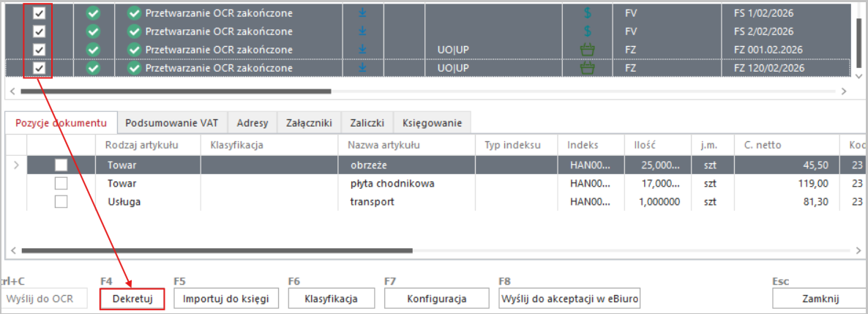868x314 pixels.
Task: Click Wyślij do akceptacji w eBiuro
Action: (x=569, y=299)
